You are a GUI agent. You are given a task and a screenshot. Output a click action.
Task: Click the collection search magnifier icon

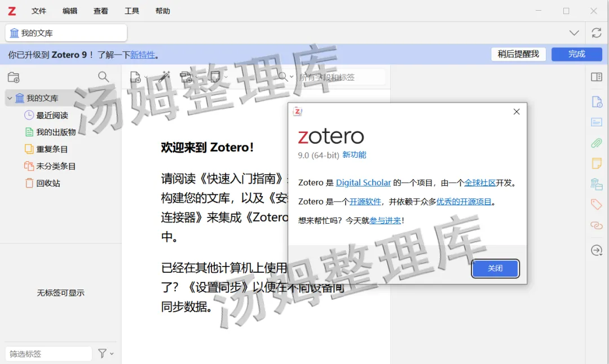click(x=103, y=77)
